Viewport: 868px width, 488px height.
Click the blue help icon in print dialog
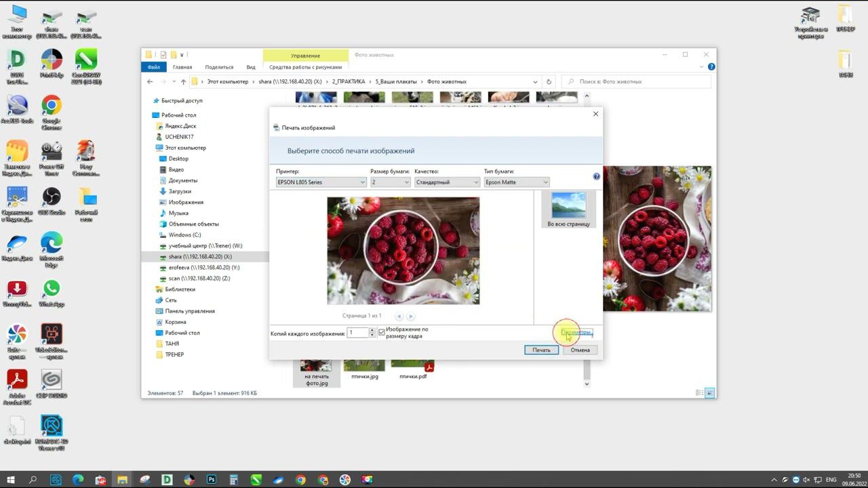tap(596, 176)
